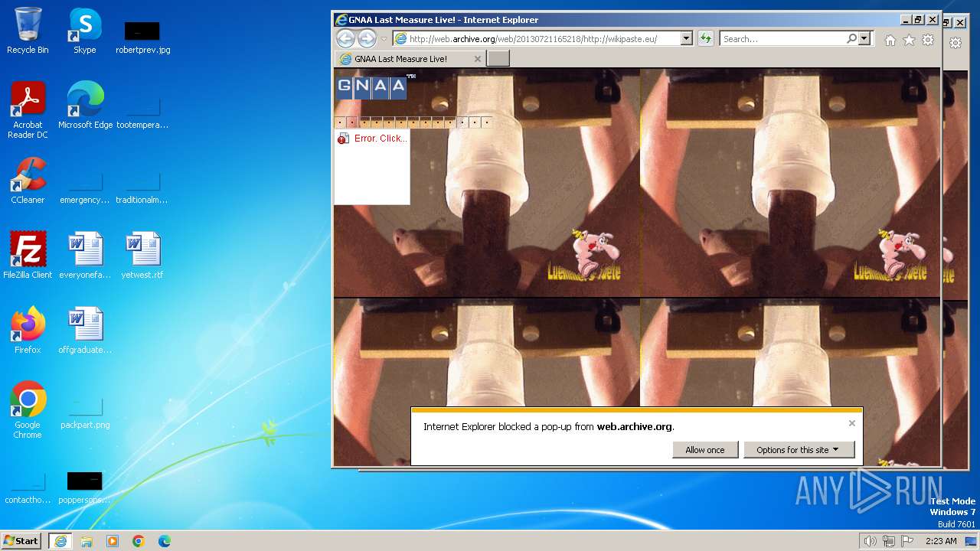The height and width of the screenshot is (551, 980).
Task: Open the Recycle Bin desktop icon
Action: (28, 31)
